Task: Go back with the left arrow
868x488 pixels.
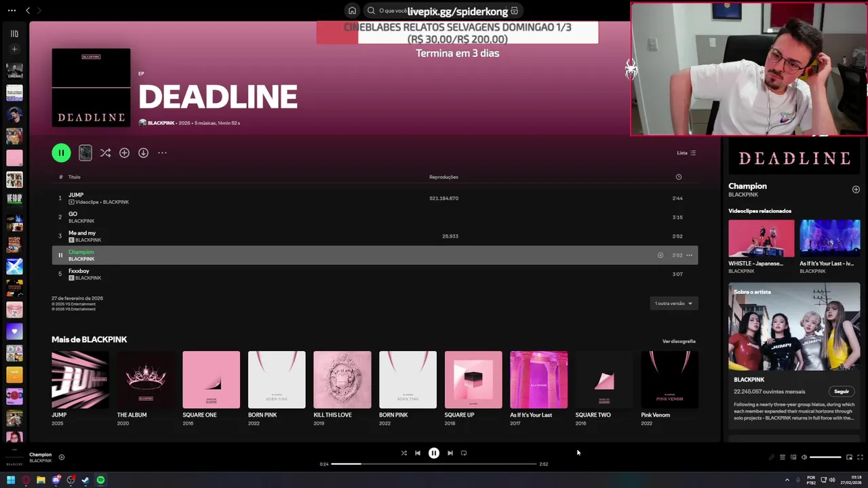Action: 28,10
